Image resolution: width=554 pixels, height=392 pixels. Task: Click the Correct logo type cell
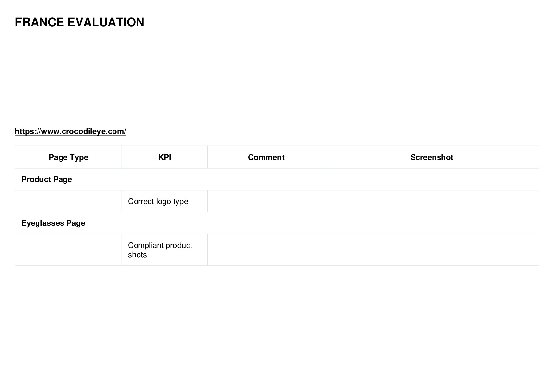tap(164, 201)
